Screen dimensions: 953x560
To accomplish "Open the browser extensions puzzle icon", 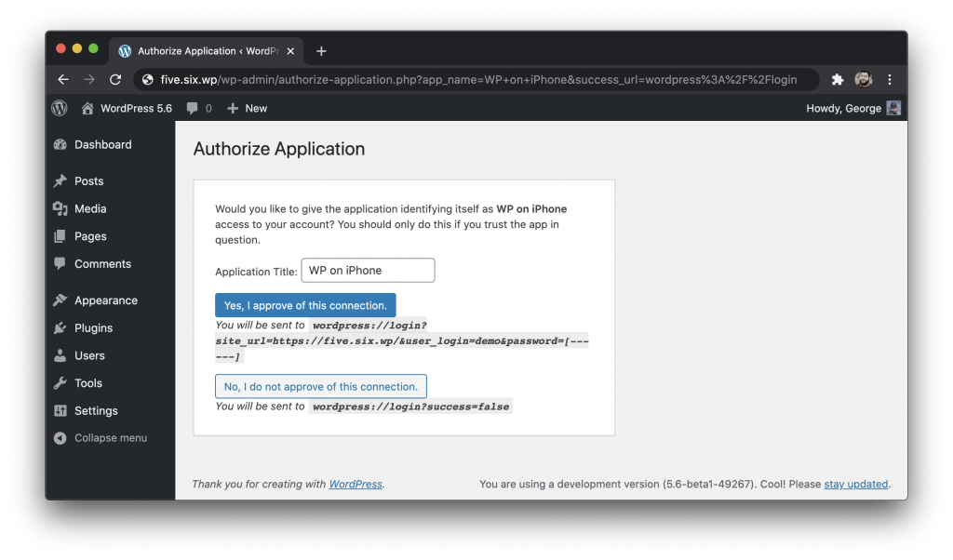I will point(838,80).
